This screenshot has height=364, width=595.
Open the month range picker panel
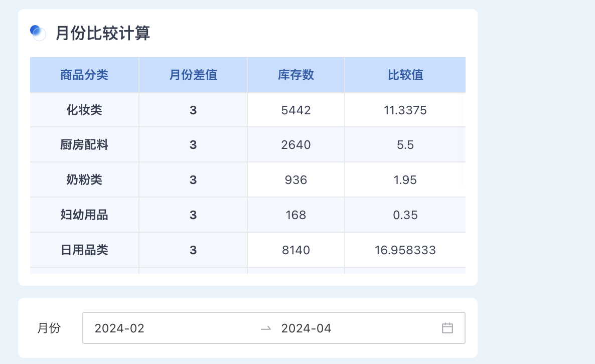point(274,327)
